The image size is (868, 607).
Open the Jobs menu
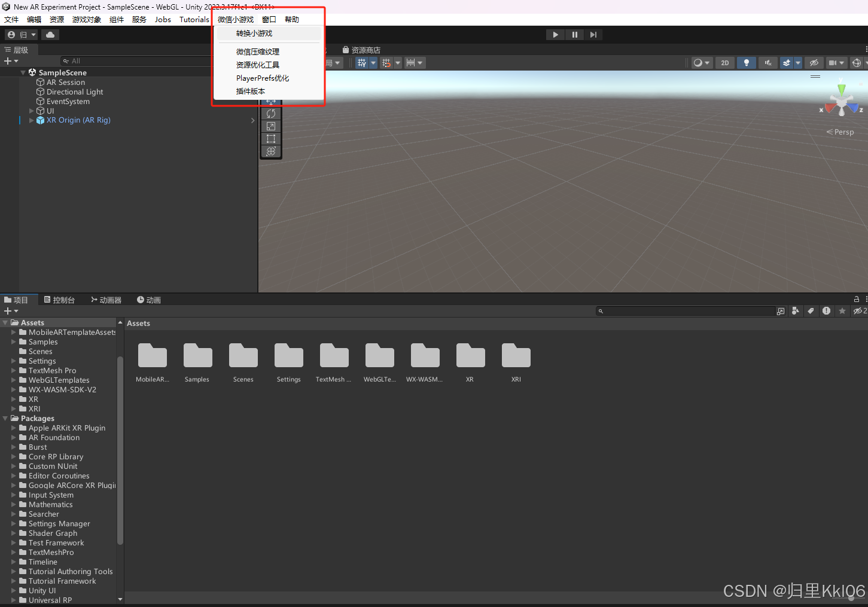(x=163, y=20)
